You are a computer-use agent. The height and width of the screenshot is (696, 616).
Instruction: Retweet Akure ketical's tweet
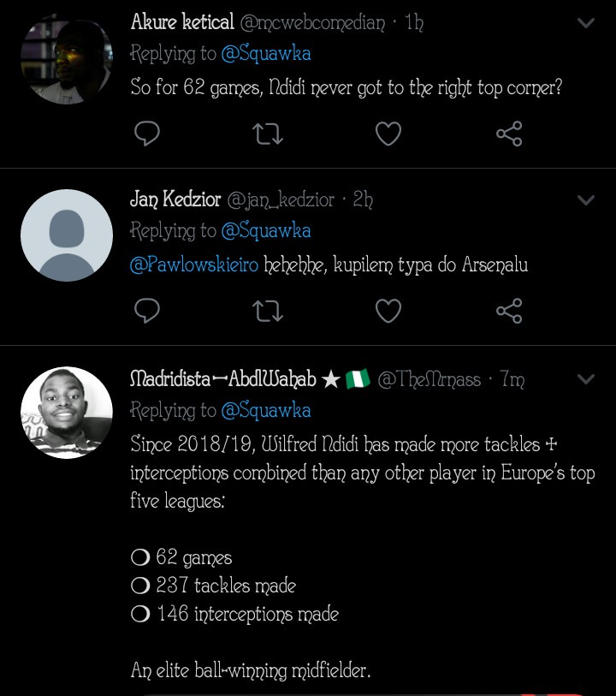coord(268,134)
